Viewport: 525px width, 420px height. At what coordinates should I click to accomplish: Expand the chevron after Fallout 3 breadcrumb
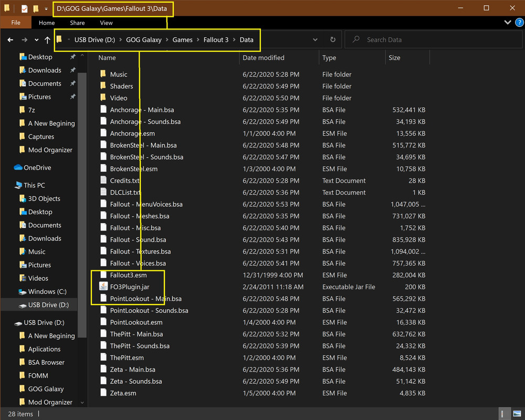(x=234, y=39)
